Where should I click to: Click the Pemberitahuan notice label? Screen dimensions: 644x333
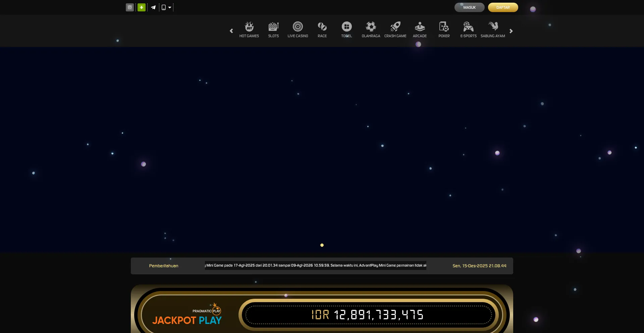click(x=164, y=266)
